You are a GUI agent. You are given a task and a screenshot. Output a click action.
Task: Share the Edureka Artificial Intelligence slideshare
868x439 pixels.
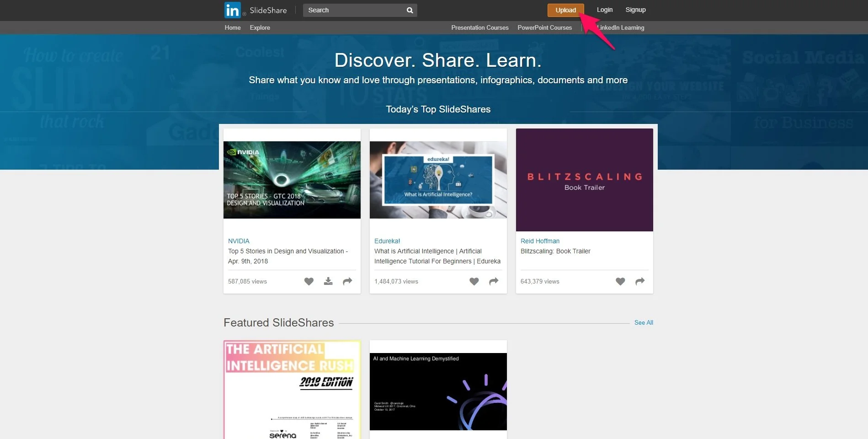tap(494, 281)
